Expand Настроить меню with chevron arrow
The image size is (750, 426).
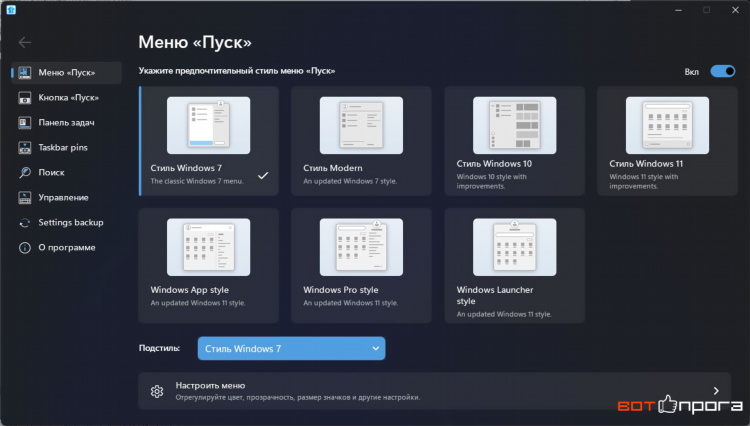[x=716, y=391]
